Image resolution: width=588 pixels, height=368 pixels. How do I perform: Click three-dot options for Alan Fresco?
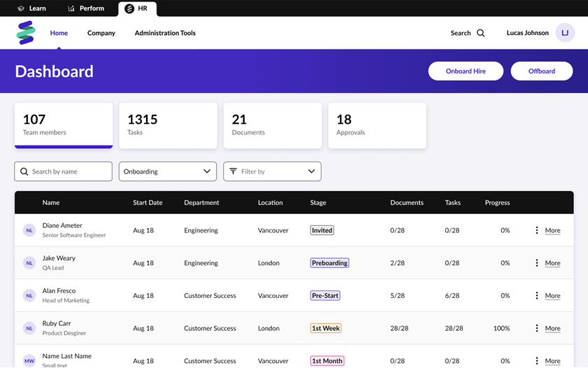pos(536,296)
